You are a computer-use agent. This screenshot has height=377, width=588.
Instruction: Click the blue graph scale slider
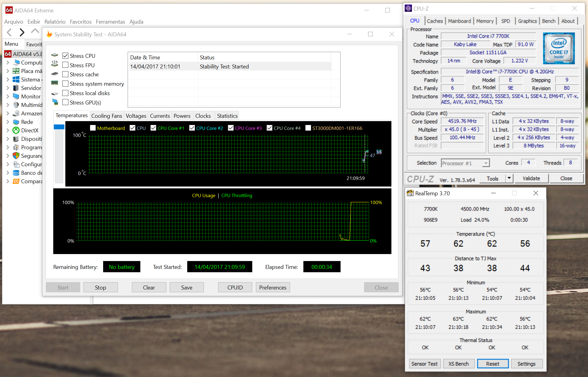tap(59, 127)
